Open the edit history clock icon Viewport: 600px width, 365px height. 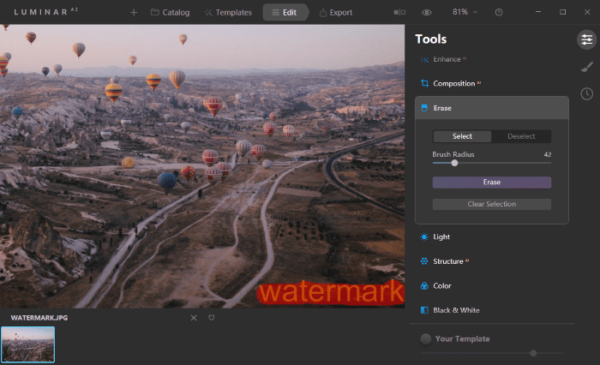(x=587, y=94)
